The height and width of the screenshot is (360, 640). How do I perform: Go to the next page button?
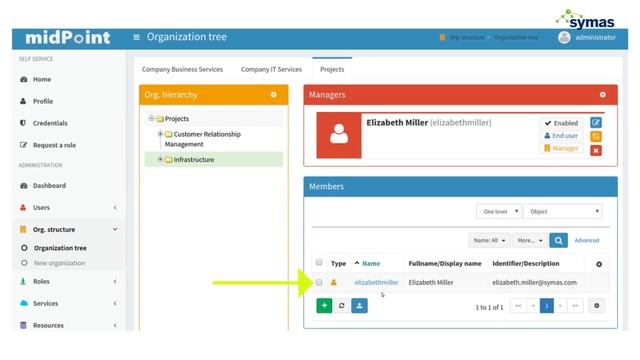coord(561,306)
